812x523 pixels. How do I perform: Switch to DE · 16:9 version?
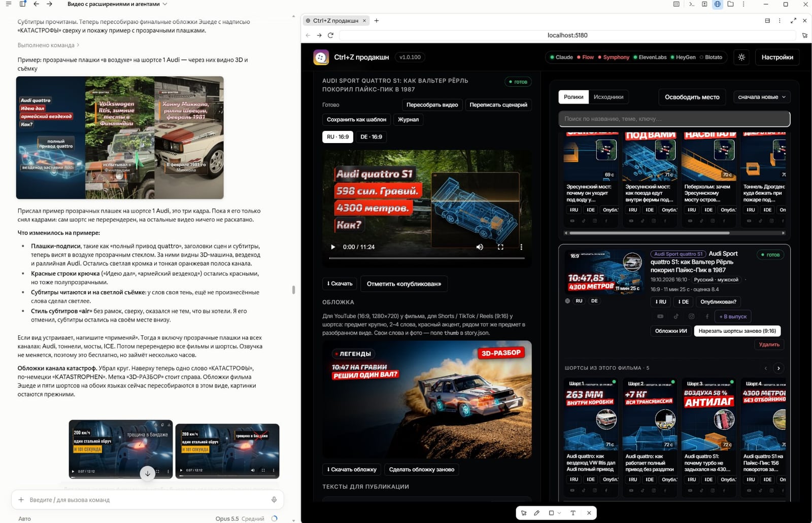(371, 137)
